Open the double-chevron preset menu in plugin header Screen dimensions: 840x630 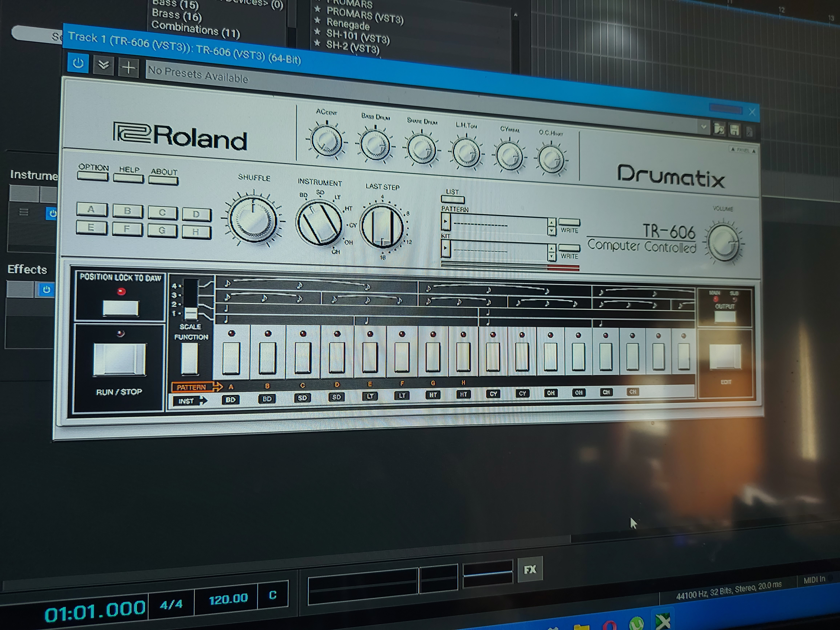[x=103, y=66]
